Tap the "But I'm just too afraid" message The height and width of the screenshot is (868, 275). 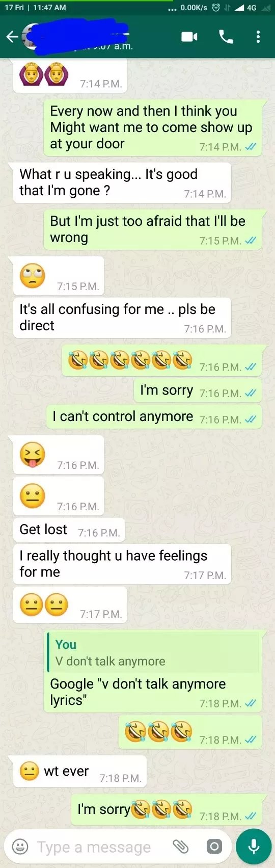click(153, 230)
